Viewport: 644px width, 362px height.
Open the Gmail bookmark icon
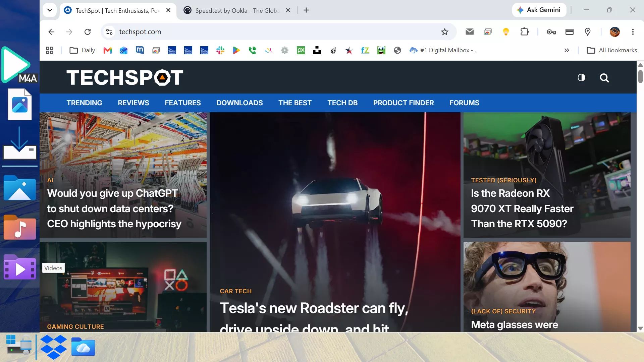pyautogui.click(x=108, y=50)
